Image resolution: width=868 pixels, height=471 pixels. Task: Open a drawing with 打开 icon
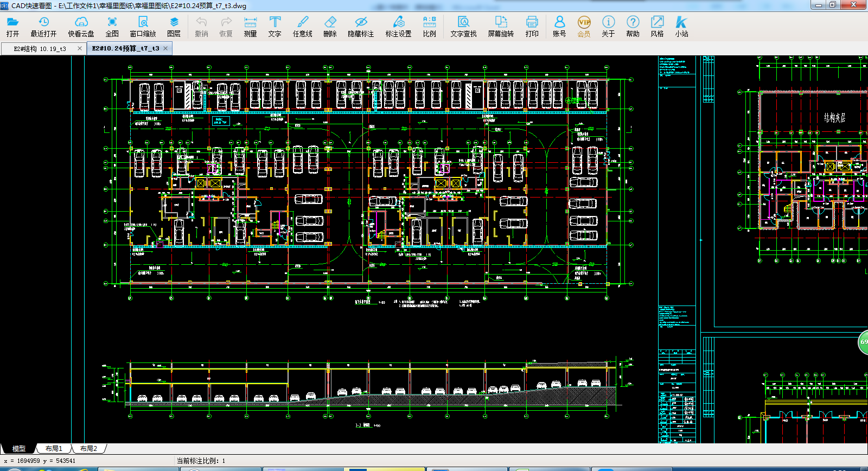tap(12, 27)
